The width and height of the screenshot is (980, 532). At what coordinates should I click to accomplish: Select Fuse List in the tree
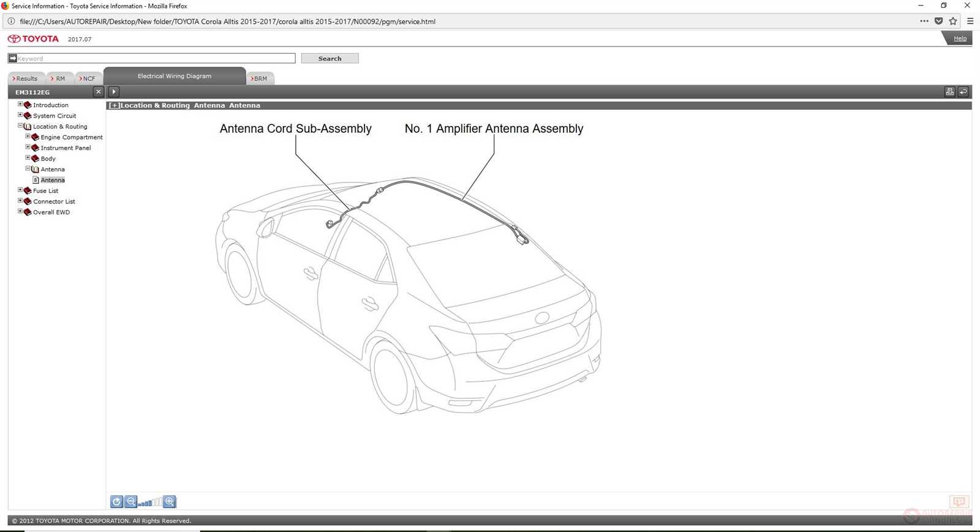46,191
